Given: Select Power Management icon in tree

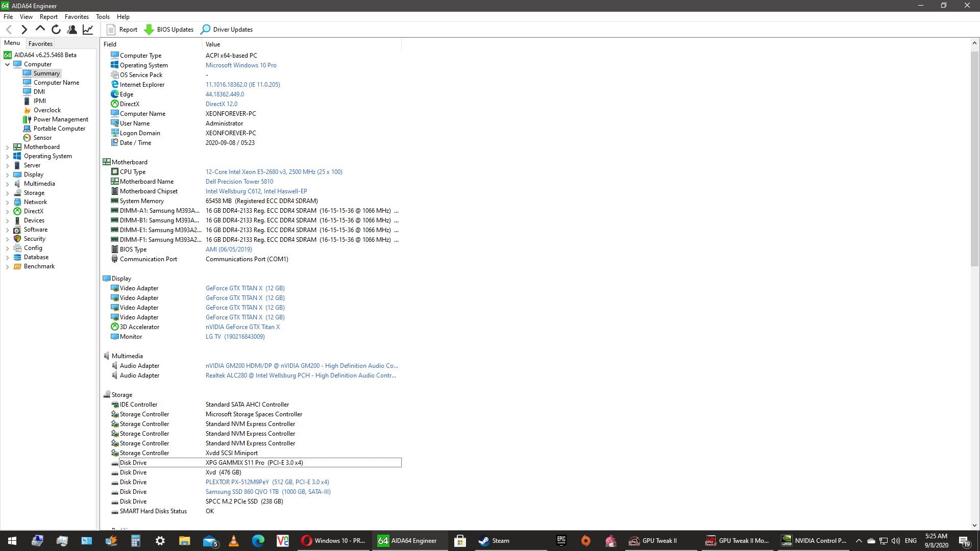Looking at the screenshot, I should (27, 119).
